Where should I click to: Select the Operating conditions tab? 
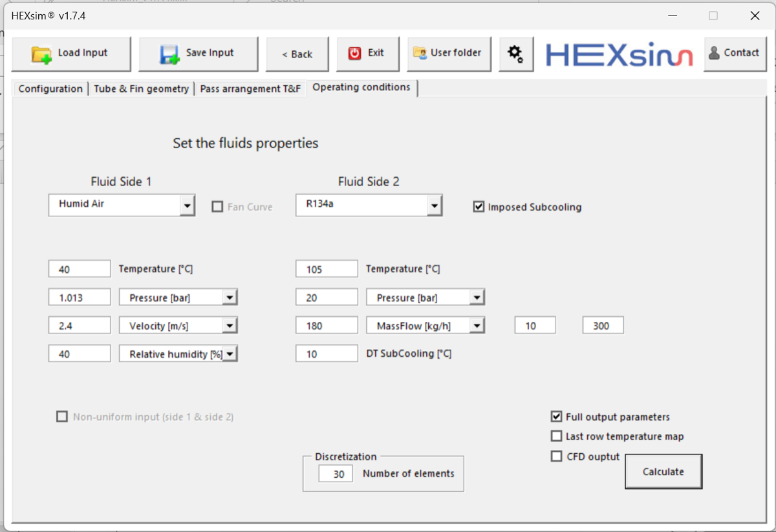361,87
